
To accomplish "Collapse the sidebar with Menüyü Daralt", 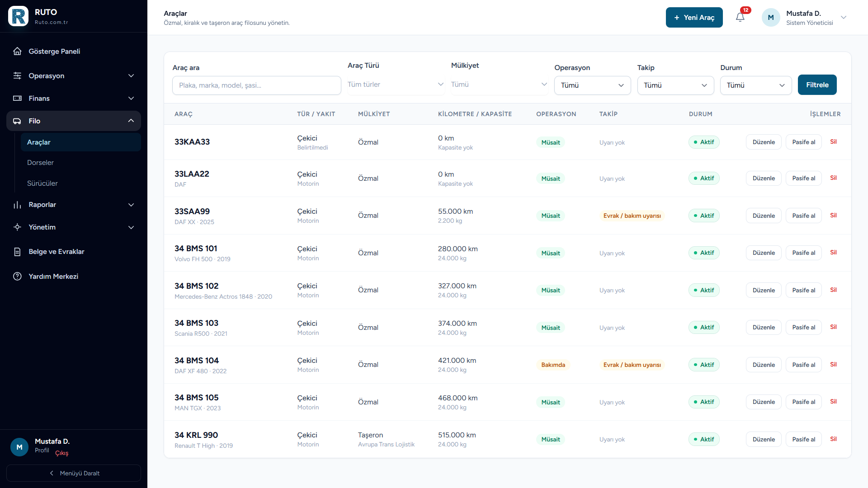I will pos(74,473).
